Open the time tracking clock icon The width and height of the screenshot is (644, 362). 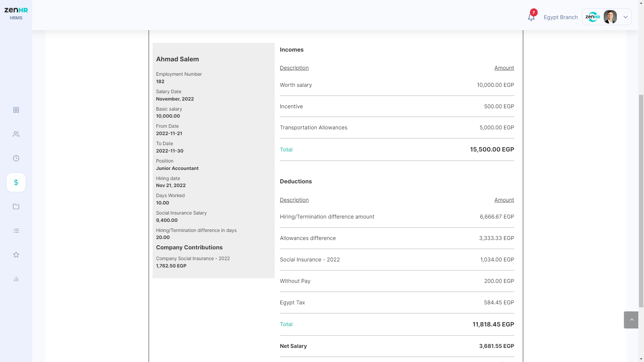pos(16,158)
